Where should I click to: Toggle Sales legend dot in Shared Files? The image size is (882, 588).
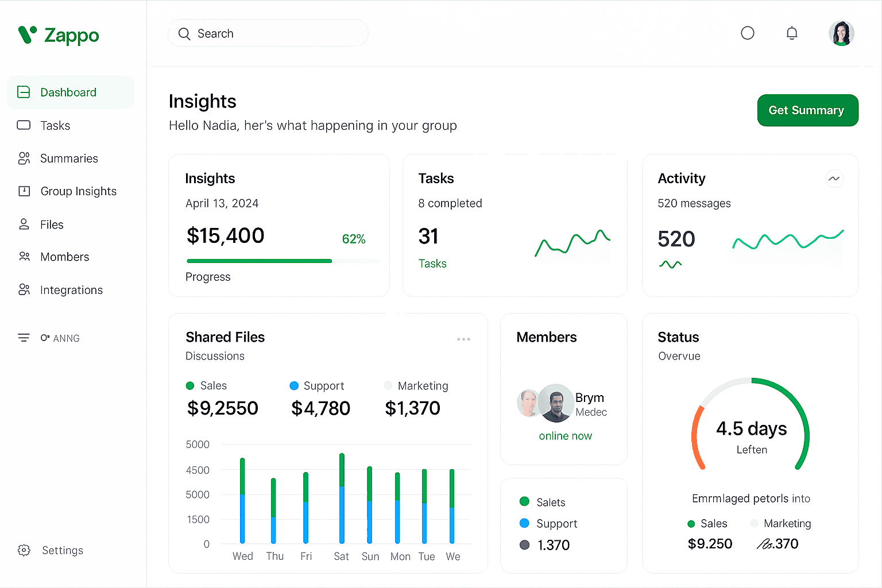[190, 386]
